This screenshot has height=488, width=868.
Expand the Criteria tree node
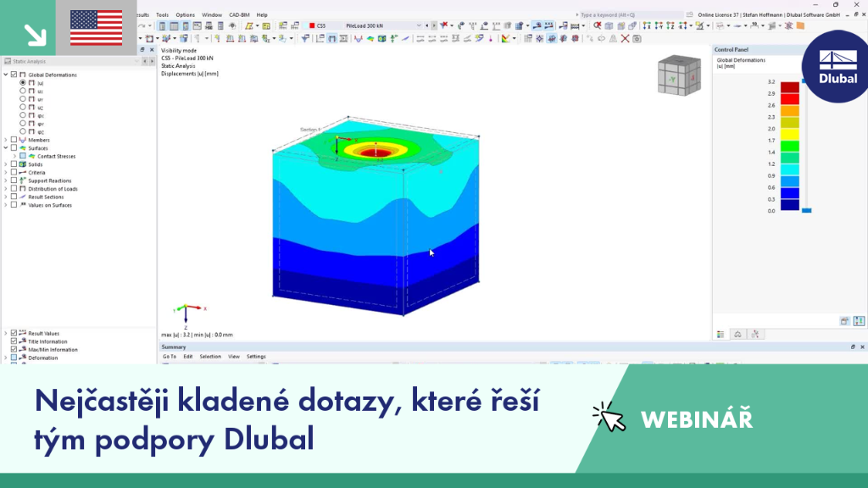(6, 173)
